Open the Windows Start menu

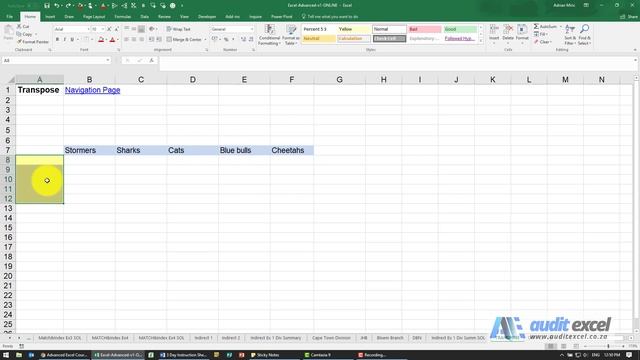point(6,355)
